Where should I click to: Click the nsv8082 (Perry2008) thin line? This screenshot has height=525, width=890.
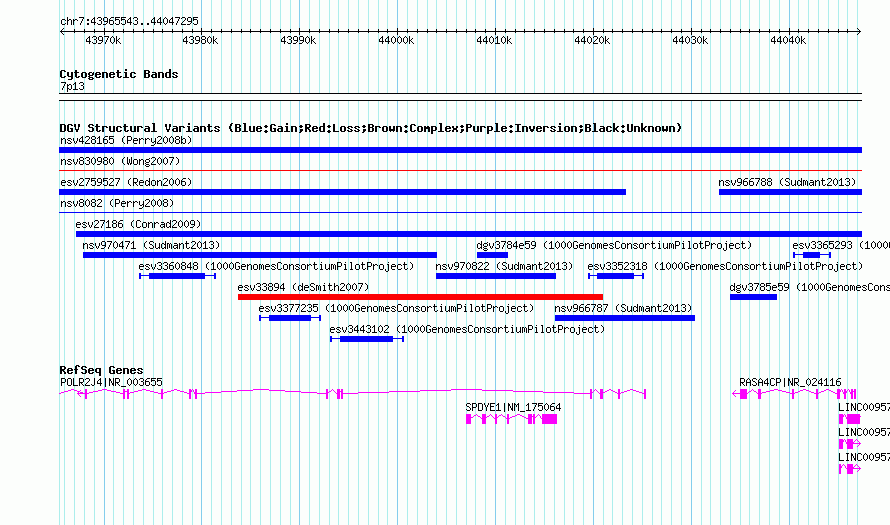[460, 212]
